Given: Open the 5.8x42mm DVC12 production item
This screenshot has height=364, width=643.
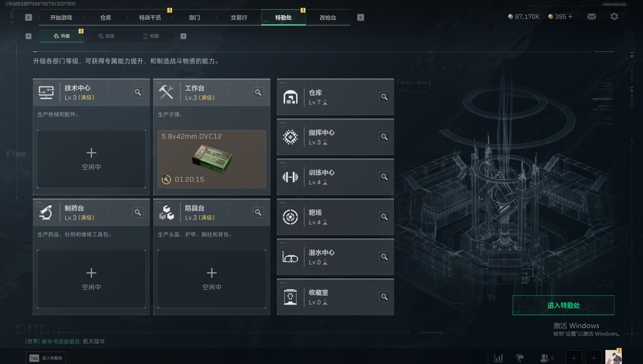Looking at the screenshot, I should point(211,159).
